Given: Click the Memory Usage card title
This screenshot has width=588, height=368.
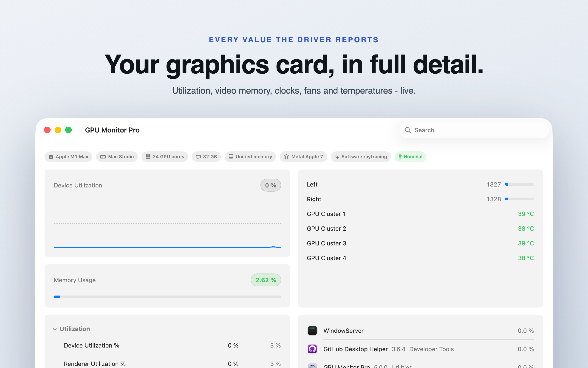Looking at the screenshot, I should click(75, 280).
